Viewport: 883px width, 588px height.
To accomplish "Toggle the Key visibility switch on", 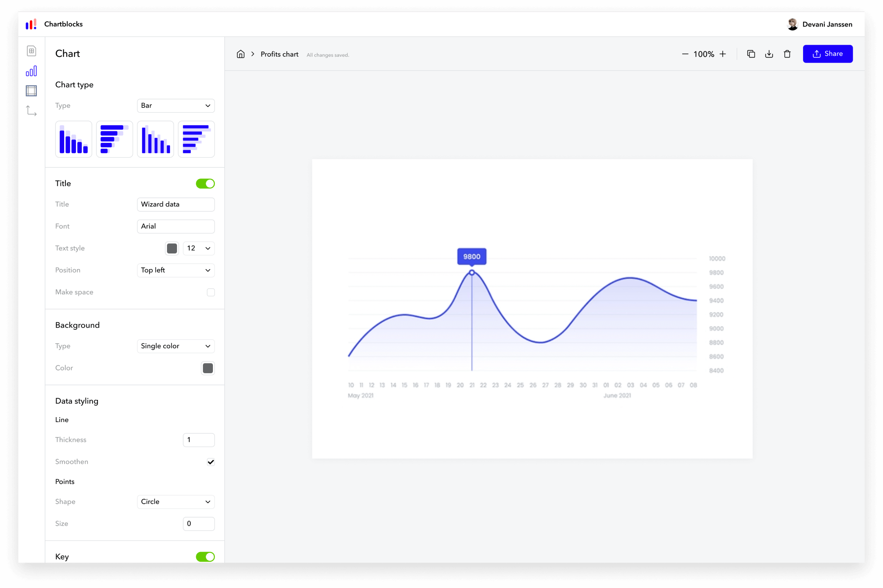I will click(207, 557).
